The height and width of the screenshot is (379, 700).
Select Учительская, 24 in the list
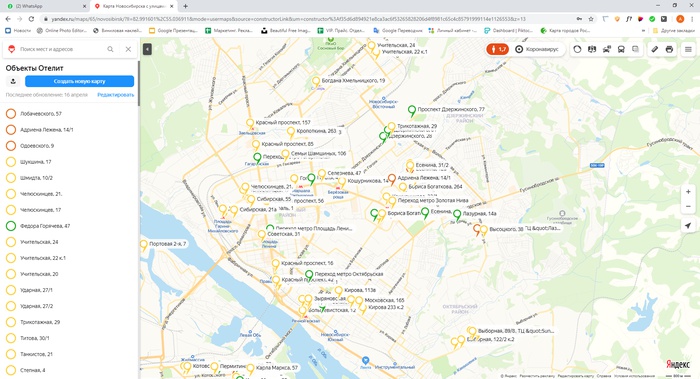coord(69,242)
